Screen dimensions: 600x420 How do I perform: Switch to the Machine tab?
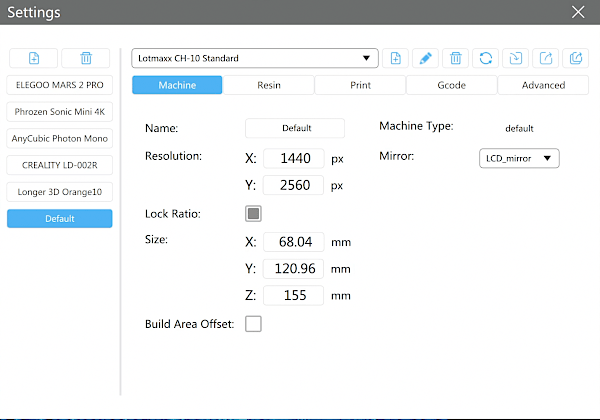[177, 85]
